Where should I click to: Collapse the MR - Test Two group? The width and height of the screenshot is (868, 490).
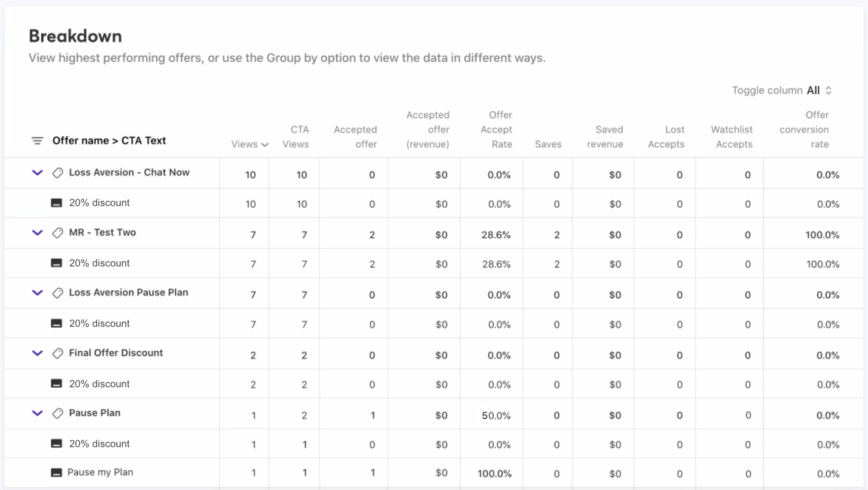(x=38, y=233)
